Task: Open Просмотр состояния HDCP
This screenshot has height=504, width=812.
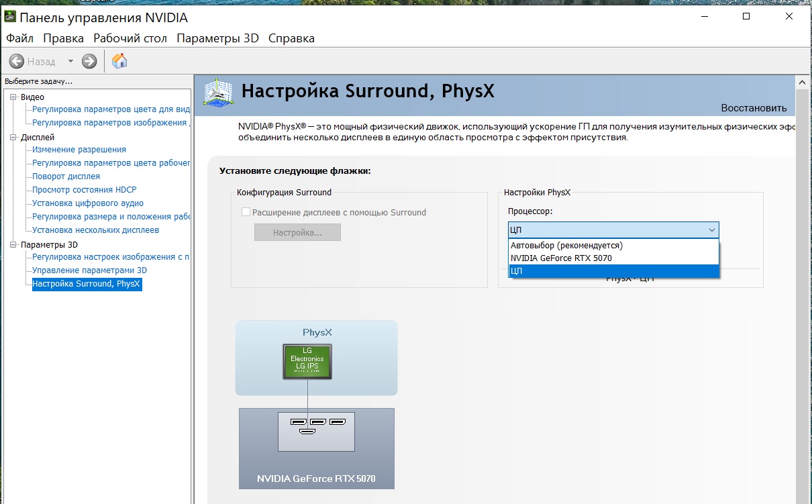Action: [x=85, y=190]
